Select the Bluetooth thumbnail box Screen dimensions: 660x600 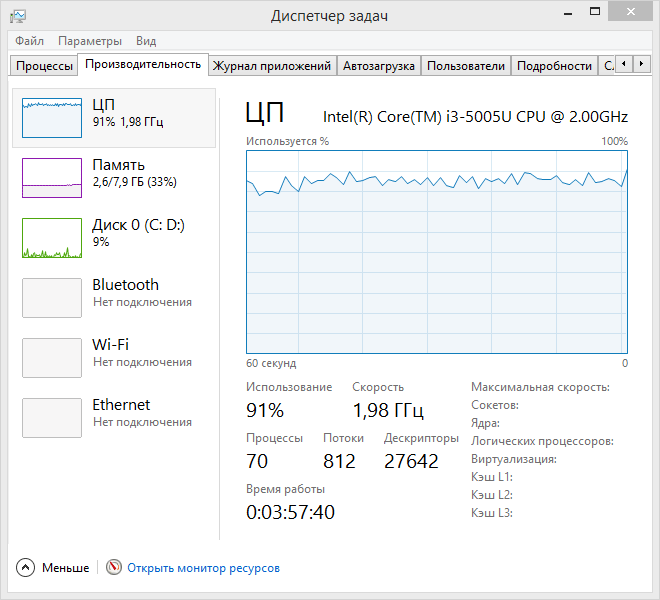point(52,298)
